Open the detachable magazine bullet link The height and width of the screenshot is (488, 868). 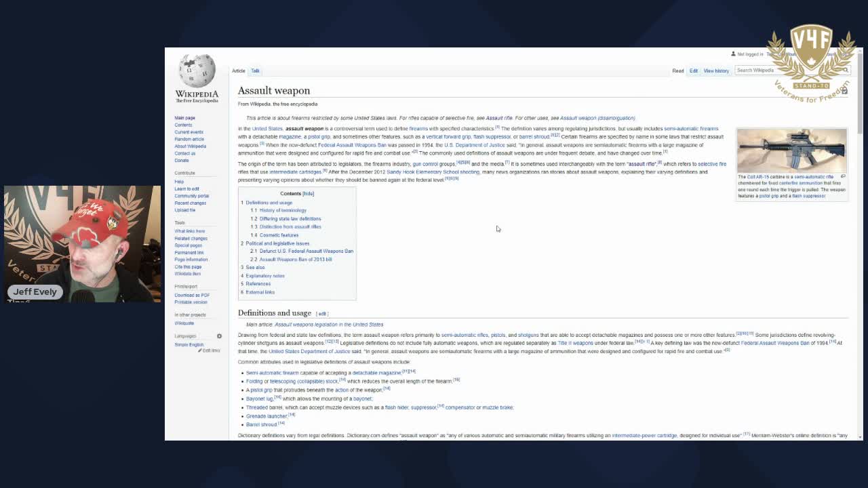(x=376, y=373)
